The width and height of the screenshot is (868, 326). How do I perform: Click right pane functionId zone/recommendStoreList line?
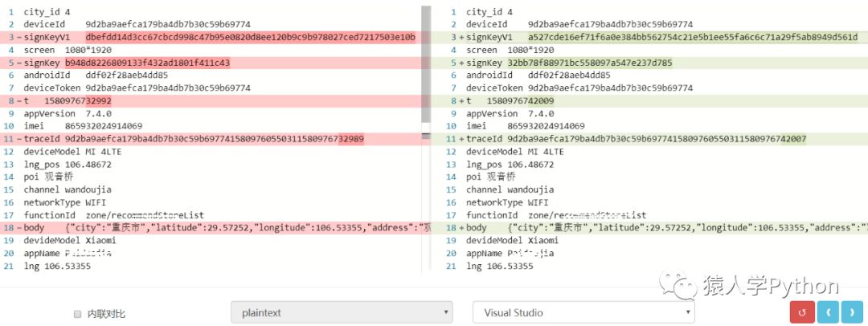tap(556, 215)
